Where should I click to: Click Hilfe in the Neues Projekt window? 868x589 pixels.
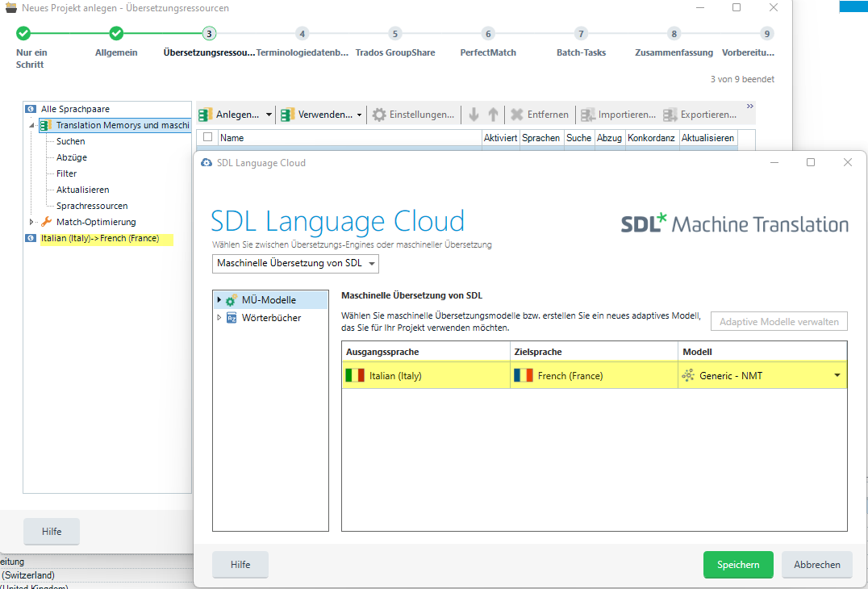[52, 532]
